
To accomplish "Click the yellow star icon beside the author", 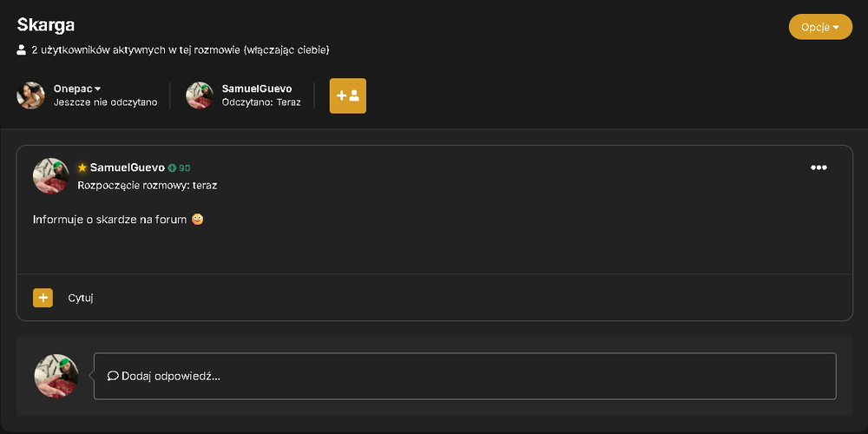I will pos(82,168).
